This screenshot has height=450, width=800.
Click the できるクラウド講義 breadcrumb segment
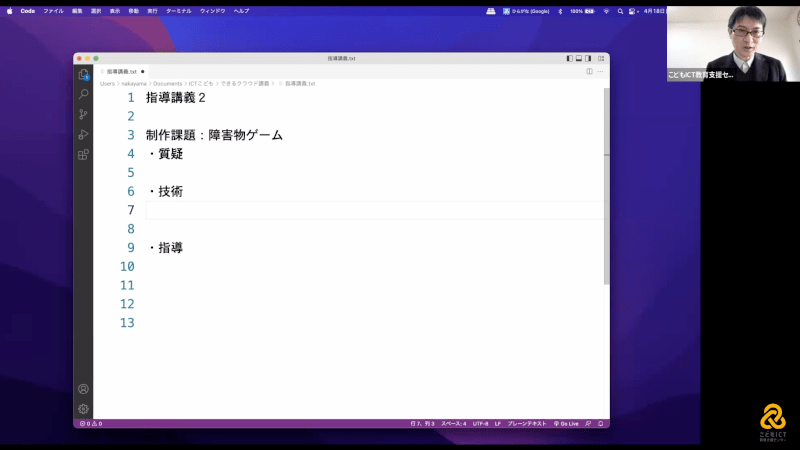244,84
